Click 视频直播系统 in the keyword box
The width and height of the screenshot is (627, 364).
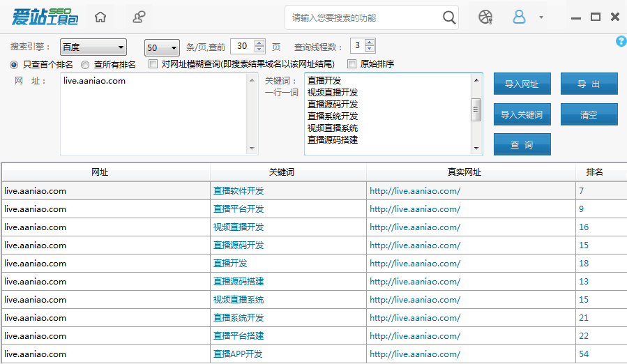[x=332, y=128]
